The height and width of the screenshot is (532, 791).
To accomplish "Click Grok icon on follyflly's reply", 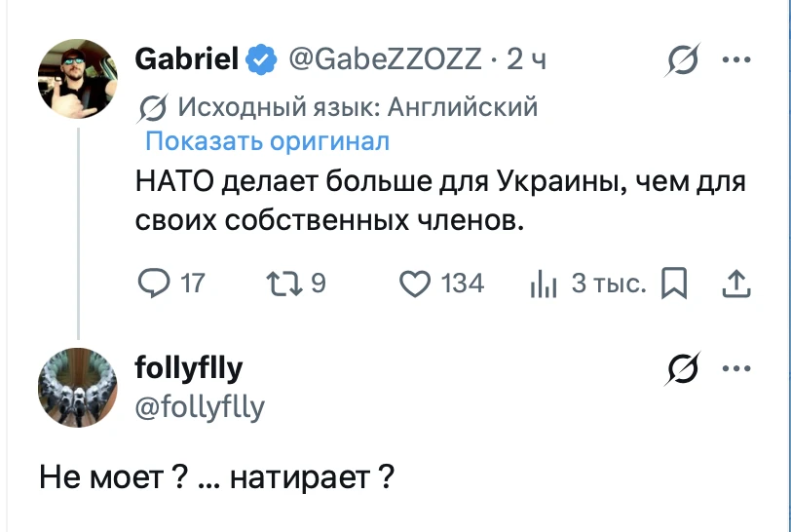I will (x=683, y=368).
